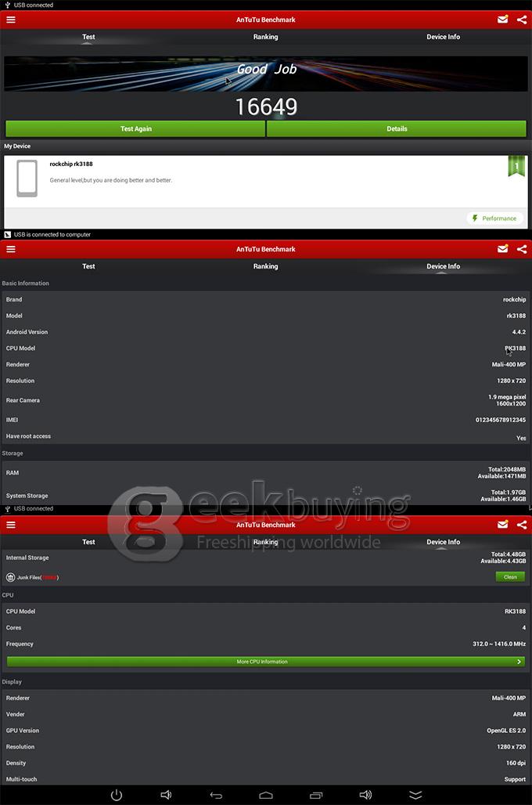
Task: Tap the back arrow in navigation bar
Action: [x=216, y=796]
